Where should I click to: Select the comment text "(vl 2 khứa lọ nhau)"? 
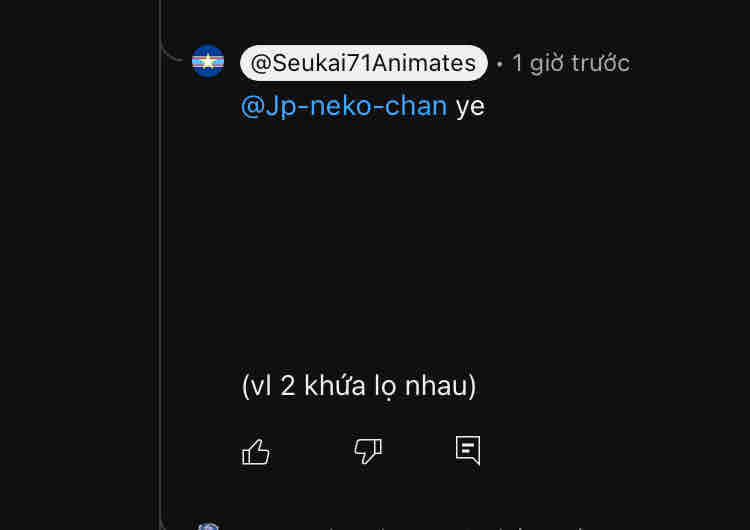tap(359, 386)
